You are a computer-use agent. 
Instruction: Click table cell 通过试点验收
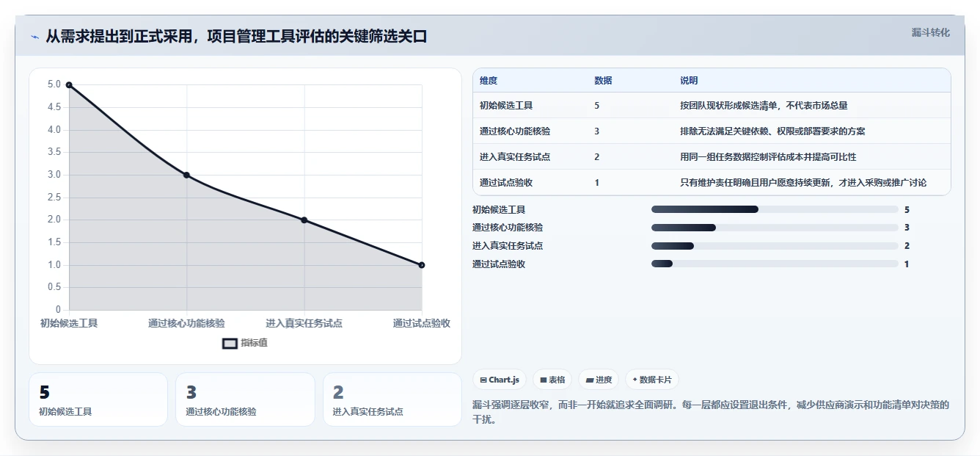(506, 183)
